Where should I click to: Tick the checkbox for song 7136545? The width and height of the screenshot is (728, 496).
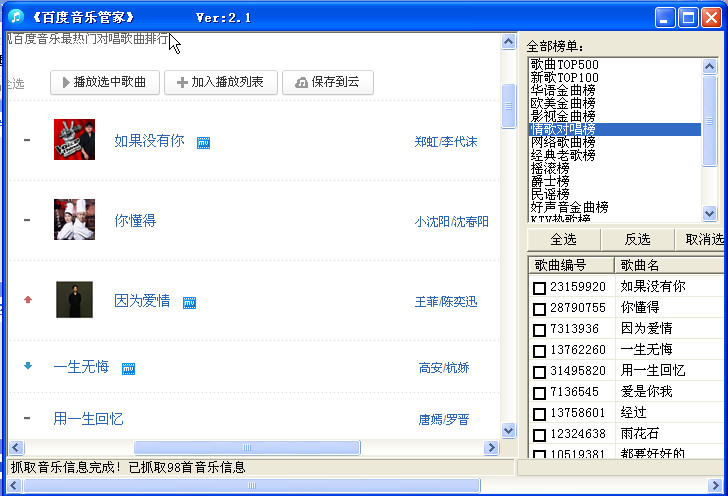tap(539, 393)
